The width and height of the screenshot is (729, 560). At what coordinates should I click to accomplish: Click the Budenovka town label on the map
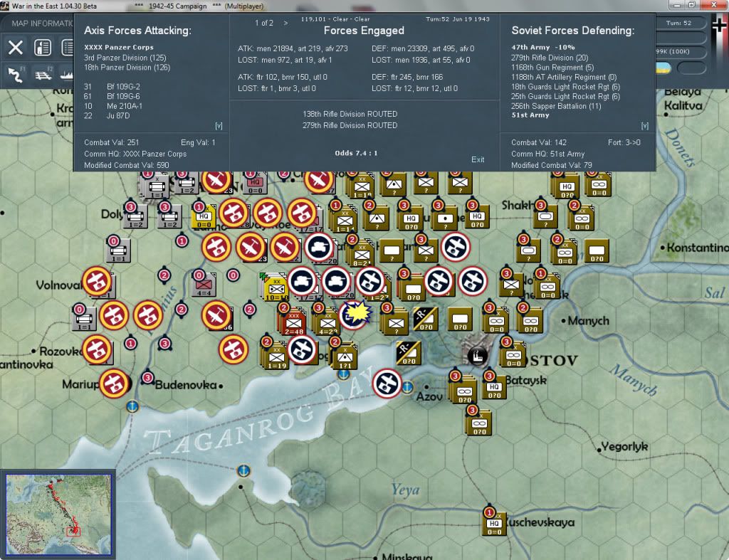coord(186,385)
